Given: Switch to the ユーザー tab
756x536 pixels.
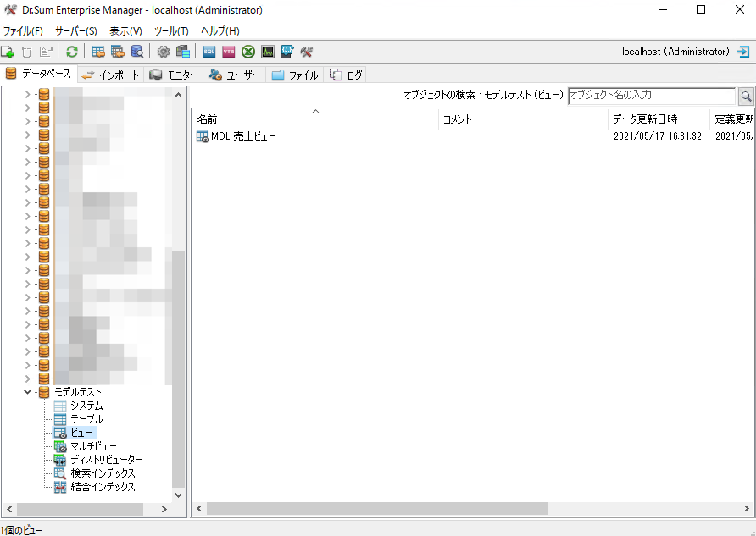Looking at the screenshot, I should coord(234,75).
